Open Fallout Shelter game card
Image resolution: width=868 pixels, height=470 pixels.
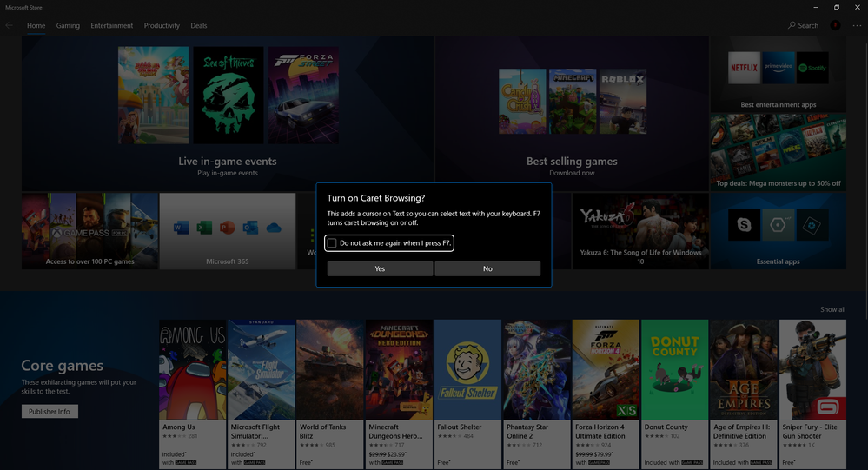pyautogui.click(x=467, y=394)
